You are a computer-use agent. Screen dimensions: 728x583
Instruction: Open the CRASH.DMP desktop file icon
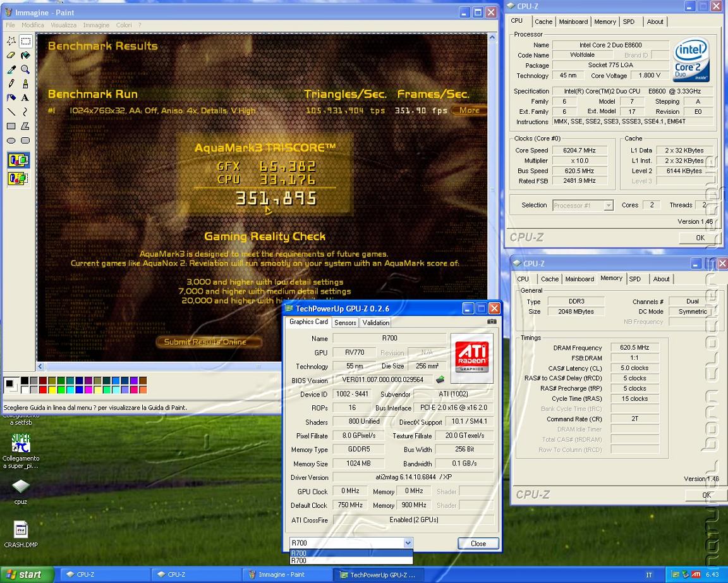point(20,530)
